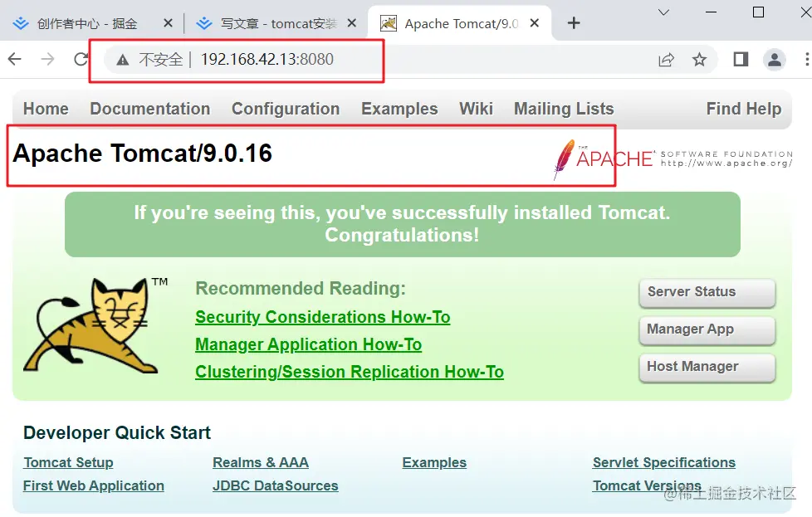Click the browser forward arrow
Viewport: 812px width, 517px height.
click(47, 59)
